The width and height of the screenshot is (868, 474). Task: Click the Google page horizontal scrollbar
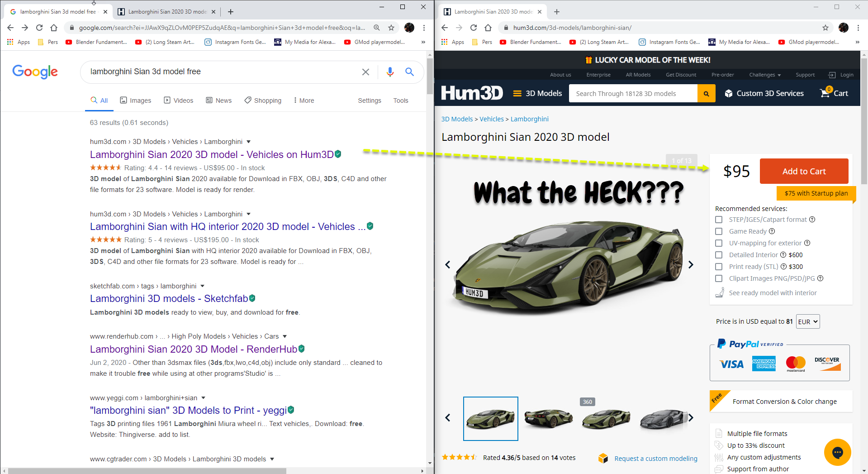click(x=147, y=471)
